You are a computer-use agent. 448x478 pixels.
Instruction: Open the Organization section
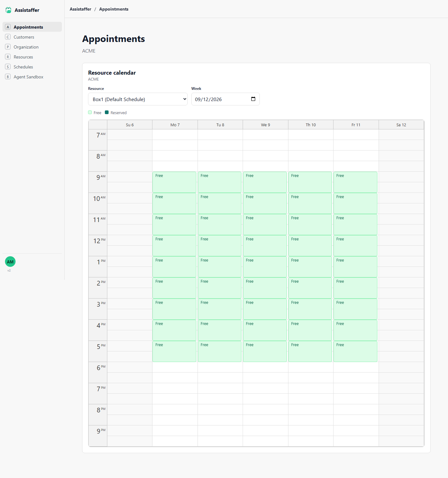[32, 47]
